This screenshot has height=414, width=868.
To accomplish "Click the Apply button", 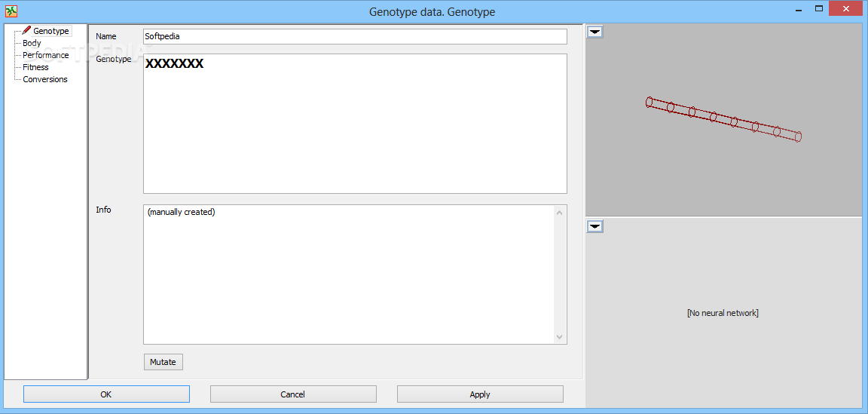I will [x=480, y=394].
